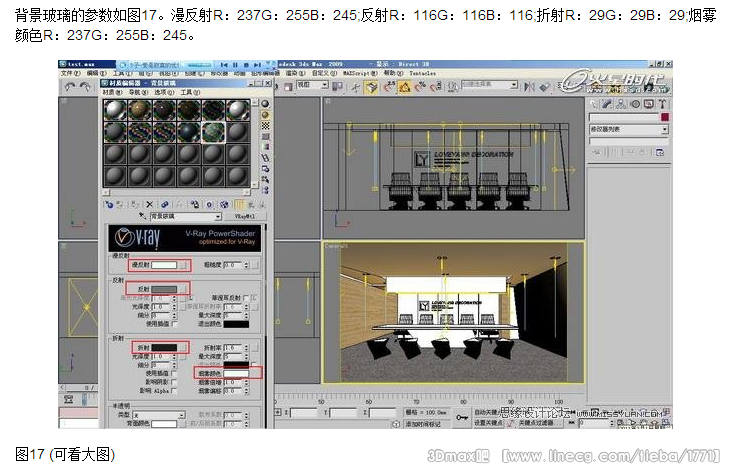The image size is (749, 473).
Task: Enable 使用插值 checkbox in the 折射 group
Action: [174, 373]
